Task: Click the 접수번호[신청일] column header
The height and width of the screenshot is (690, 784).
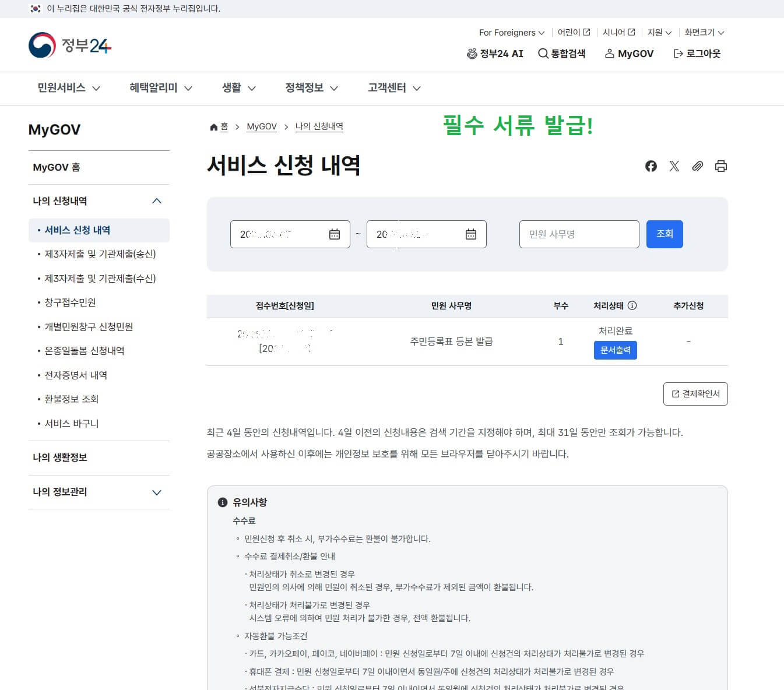Action: [285, 305]
